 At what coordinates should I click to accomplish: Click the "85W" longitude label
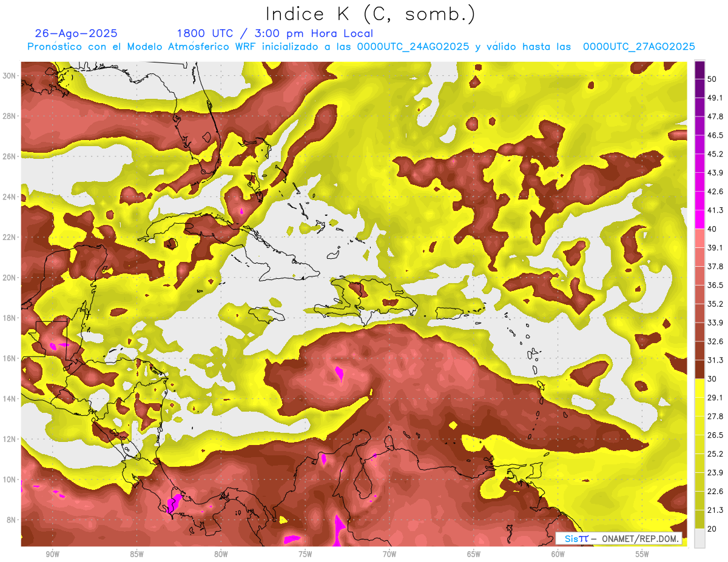click(x=136, y=554)
